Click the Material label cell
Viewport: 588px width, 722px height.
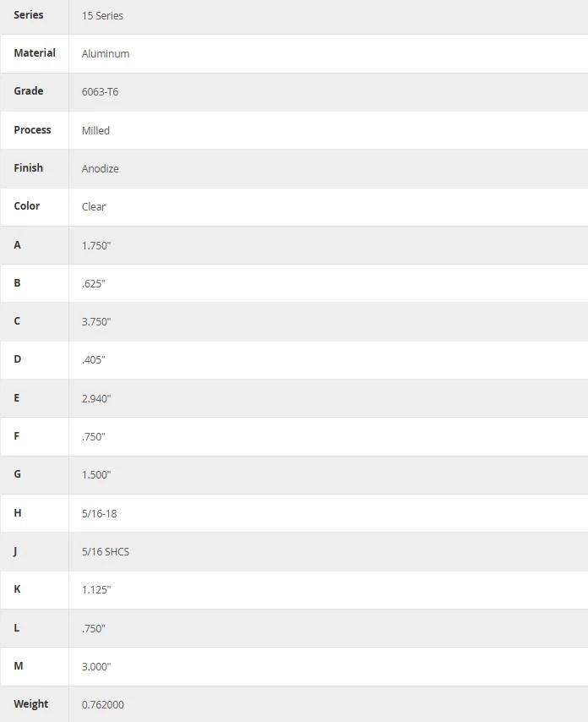pos(35,53)
